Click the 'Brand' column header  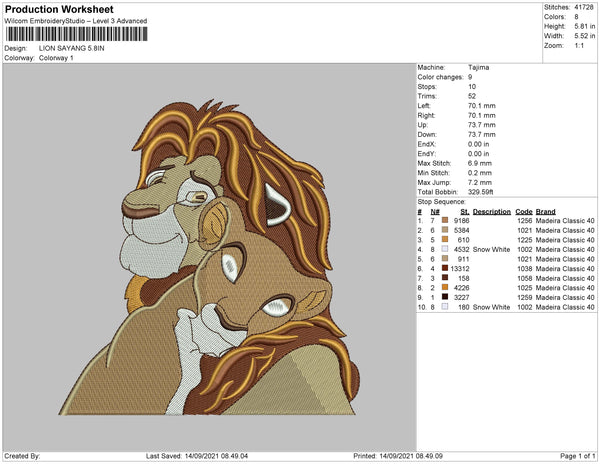pos(545,212)
